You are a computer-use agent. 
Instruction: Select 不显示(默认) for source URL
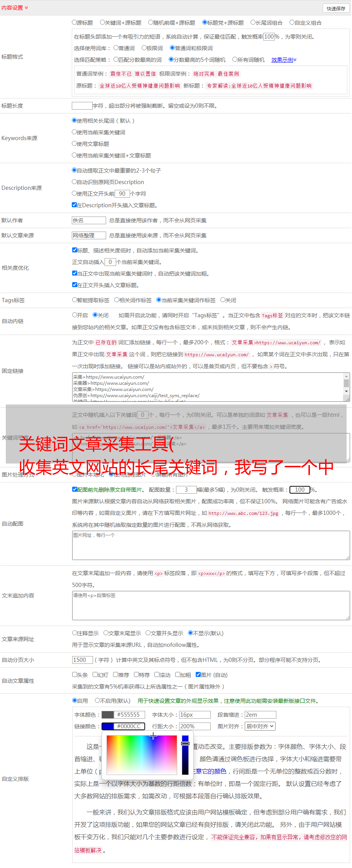click(x=190, y=633)
